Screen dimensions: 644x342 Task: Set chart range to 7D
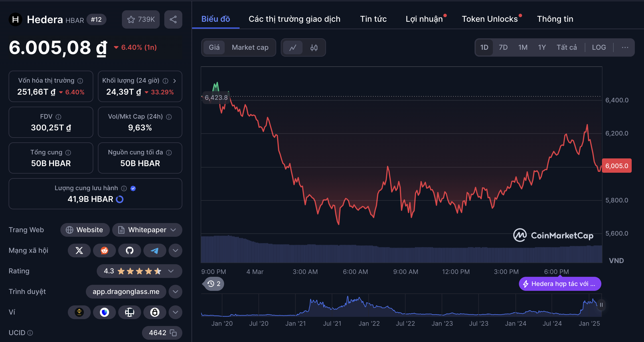click(503, 47)
